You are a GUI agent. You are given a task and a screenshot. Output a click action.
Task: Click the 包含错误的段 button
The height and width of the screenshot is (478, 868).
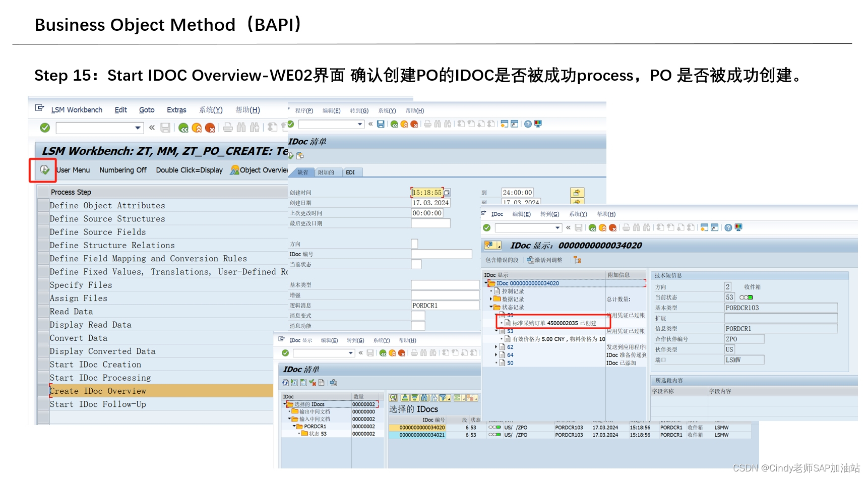(x=502, y=260)
